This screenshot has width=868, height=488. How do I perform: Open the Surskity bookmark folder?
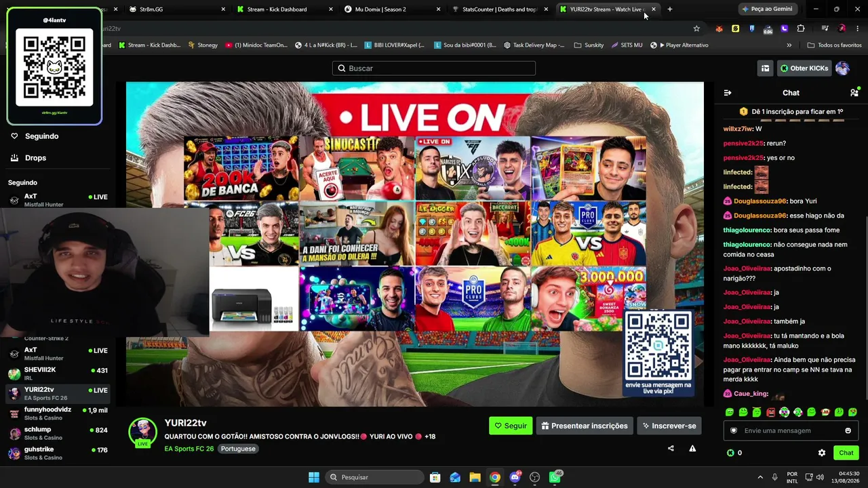(589, 45)
